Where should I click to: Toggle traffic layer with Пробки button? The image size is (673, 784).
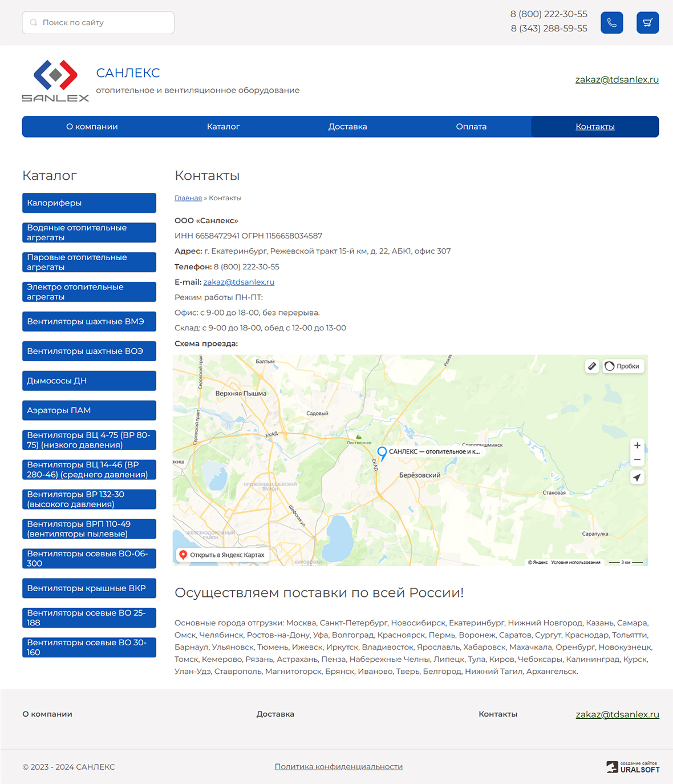623,366
